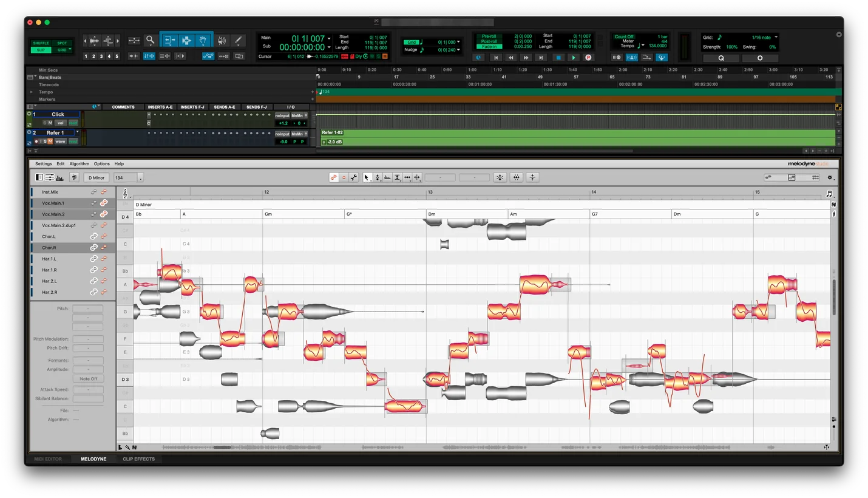The width and height of the screenshot is (868, 498).
Task: Enable SPOT edit mode
Action: (62, 43)
